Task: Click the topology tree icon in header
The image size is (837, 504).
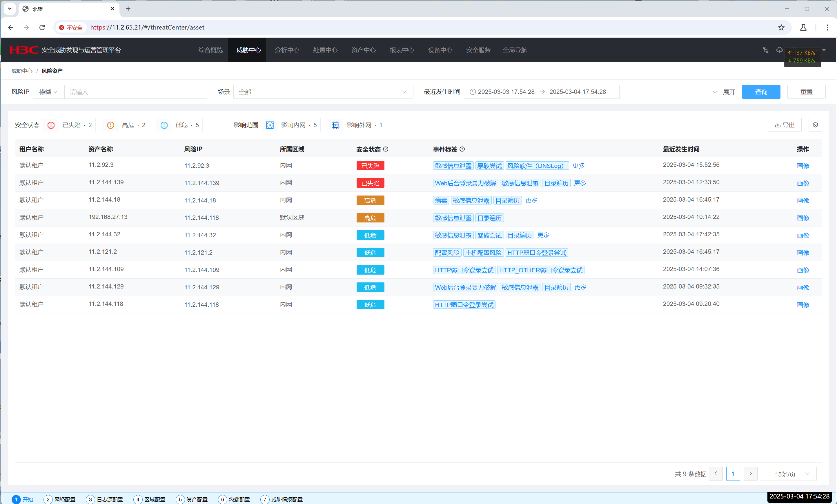Action: 766,50
